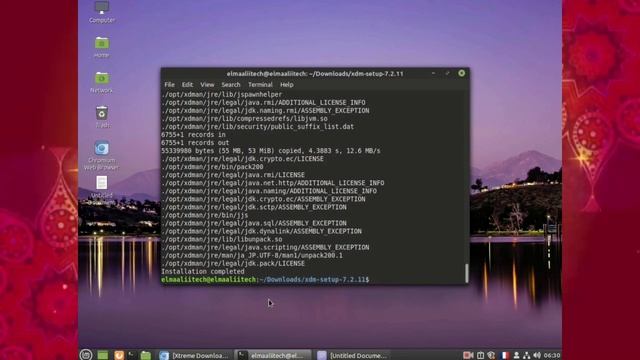Click the user applet tray icon
The height and width of the screenshot is (360, 640).
coord(516,356)
